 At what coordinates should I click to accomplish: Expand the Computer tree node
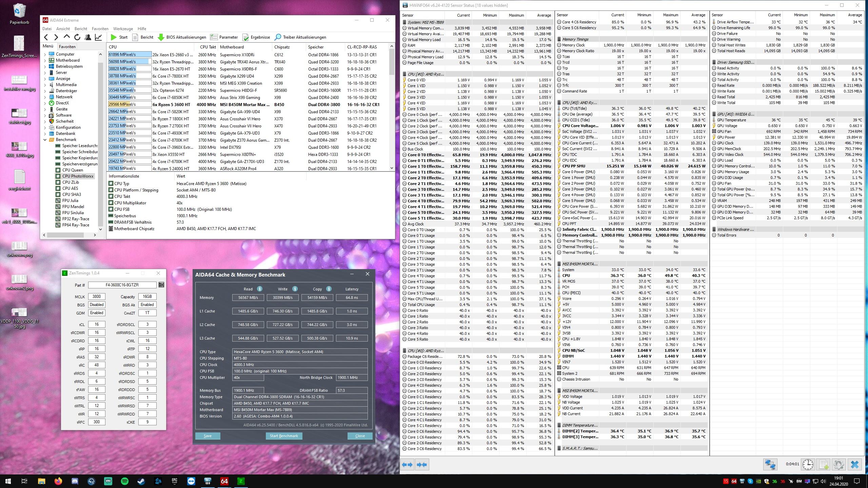pyautogui.click(x=45, y=54)
